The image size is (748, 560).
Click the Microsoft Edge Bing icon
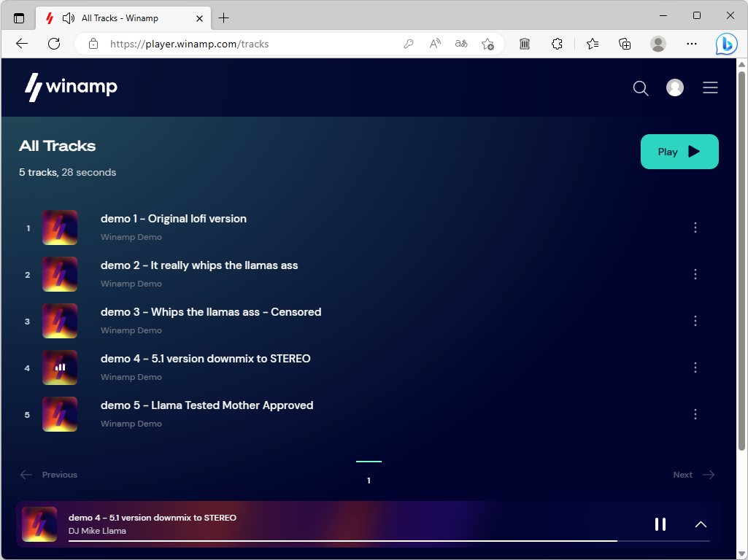[726, 44]
